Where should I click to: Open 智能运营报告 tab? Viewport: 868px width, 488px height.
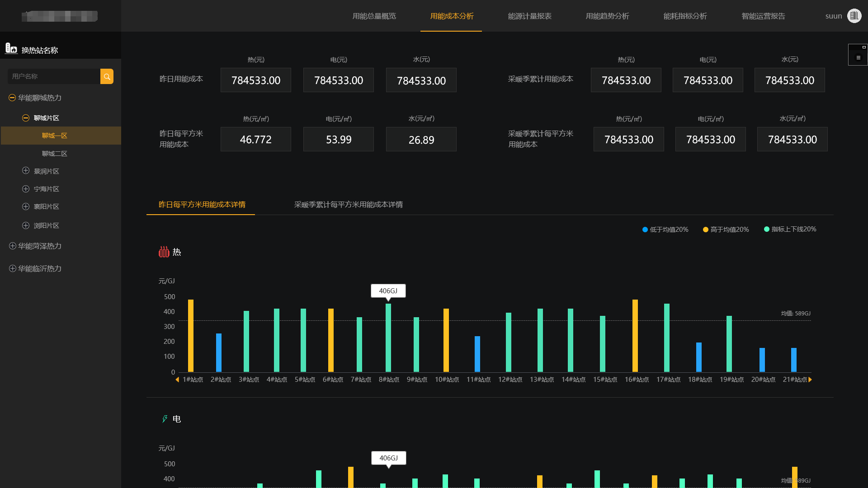763,16
